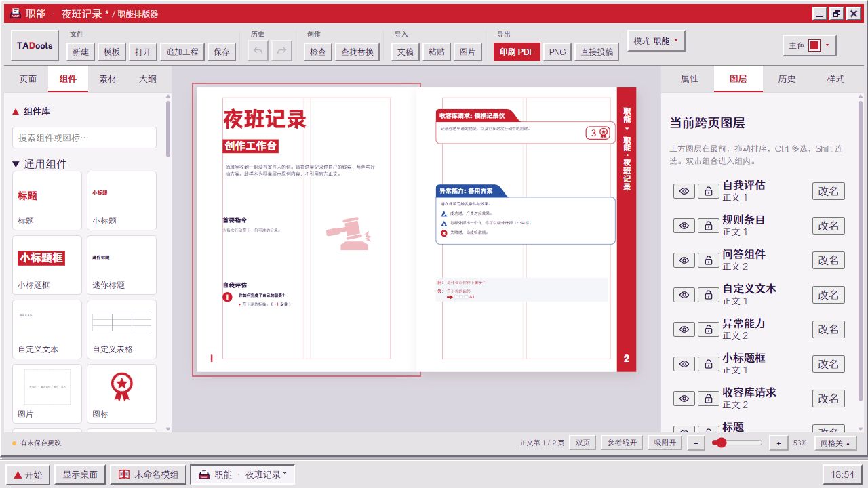Click the 追加工程 button
The image size is (868, 488).
182,52
